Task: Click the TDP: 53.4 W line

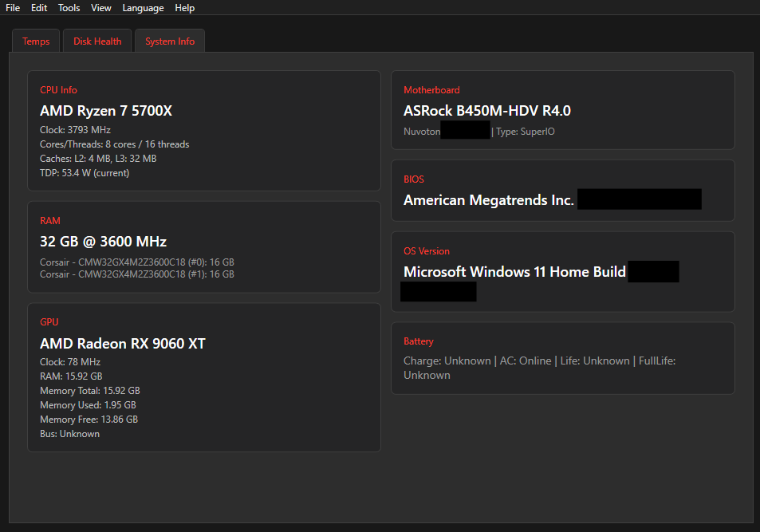Action: [85, 172]
